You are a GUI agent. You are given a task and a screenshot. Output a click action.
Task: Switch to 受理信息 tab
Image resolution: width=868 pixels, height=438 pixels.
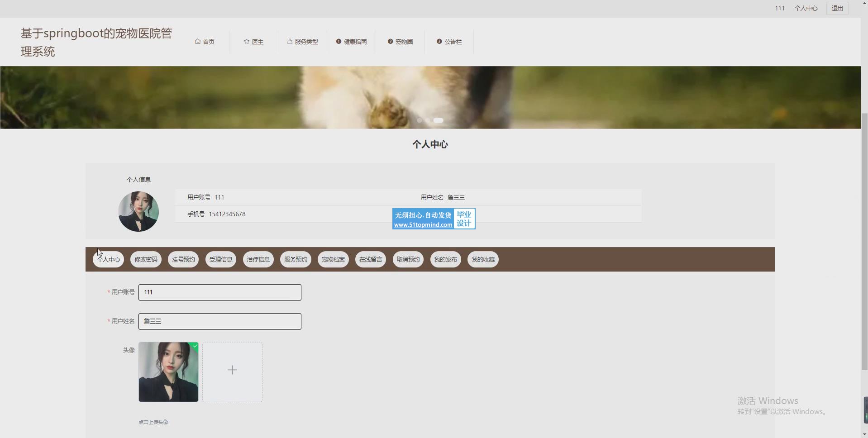(221, 260)
